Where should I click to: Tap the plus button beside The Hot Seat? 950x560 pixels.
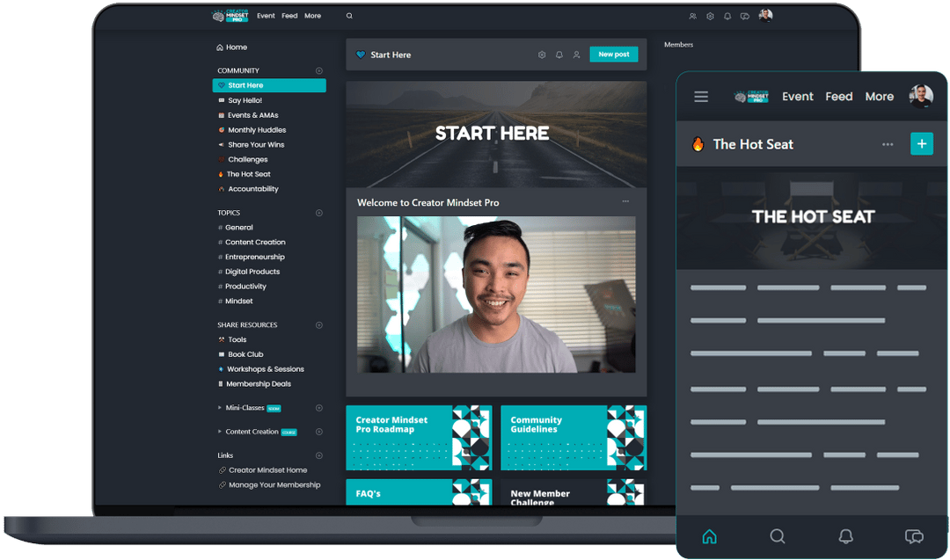921,144
